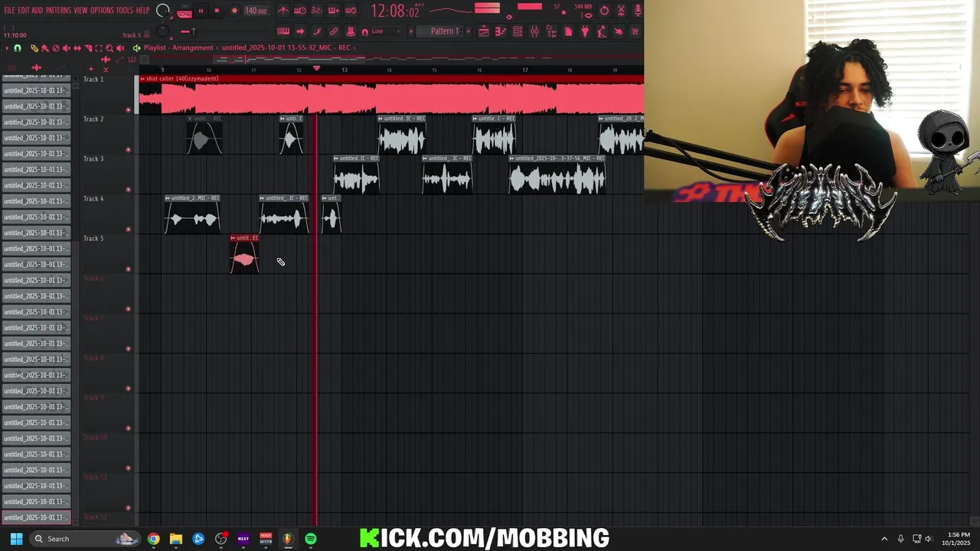Stop playback with the stop button
The height and width of the screenshot is (551, 980).
click(217, 11)
